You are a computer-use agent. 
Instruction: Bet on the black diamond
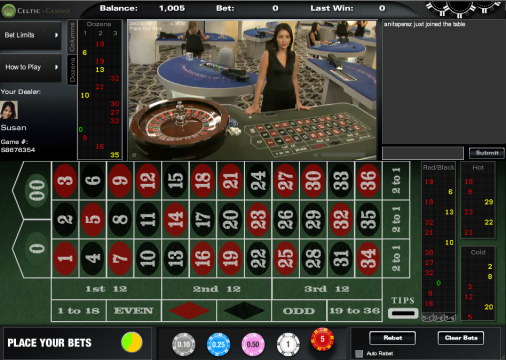click(244, 311)
